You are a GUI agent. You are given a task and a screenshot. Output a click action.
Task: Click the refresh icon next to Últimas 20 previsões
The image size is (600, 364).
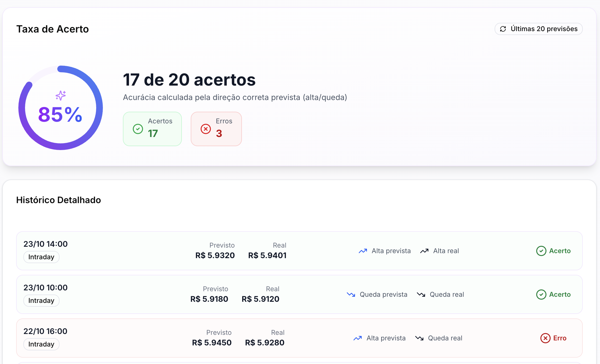tap(503, 29)
